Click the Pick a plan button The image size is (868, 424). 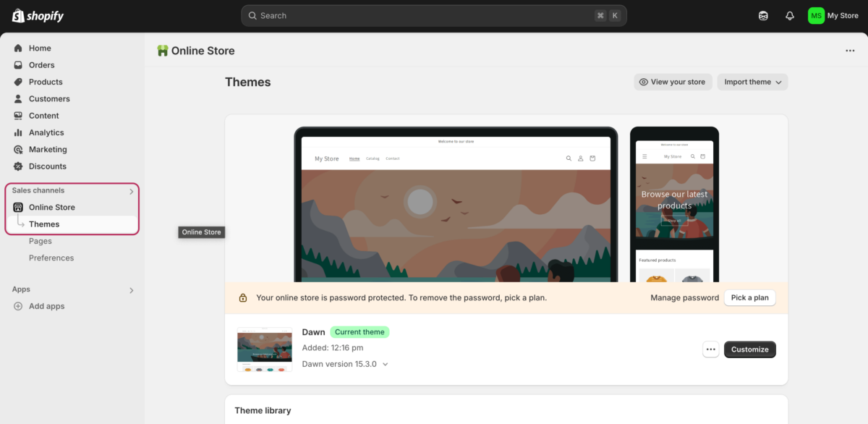click(749, 297)
